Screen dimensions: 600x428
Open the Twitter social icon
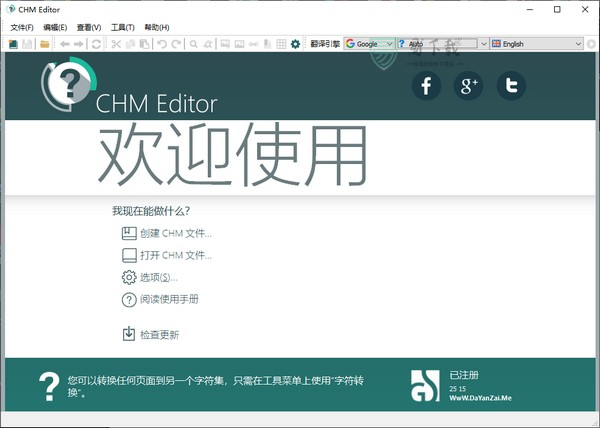pos(511,86)
